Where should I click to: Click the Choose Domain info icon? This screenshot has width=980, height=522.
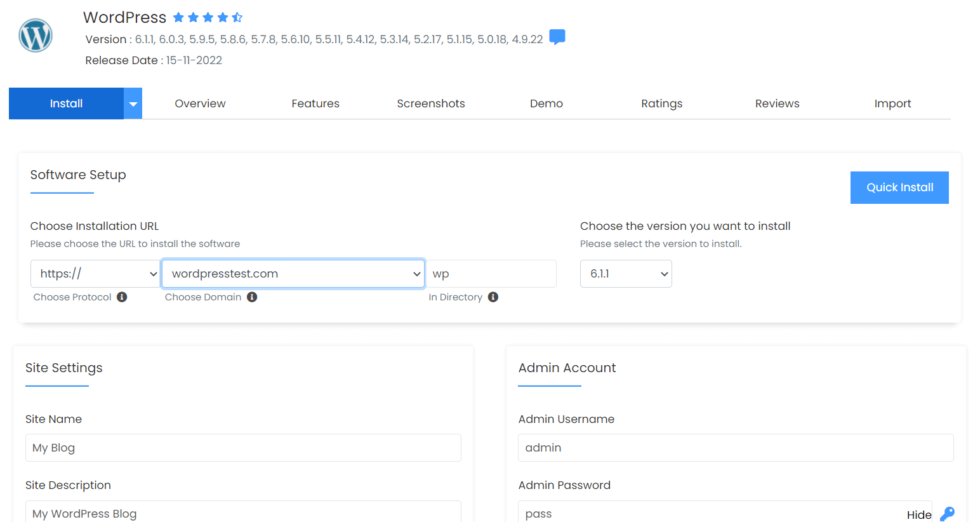click(252, 297)
